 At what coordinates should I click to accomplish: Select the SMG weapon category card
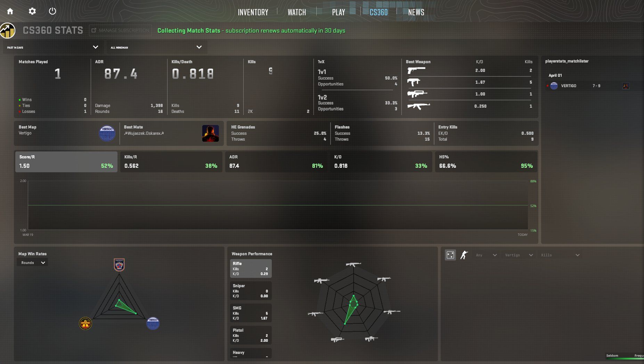tap(251, 313)
